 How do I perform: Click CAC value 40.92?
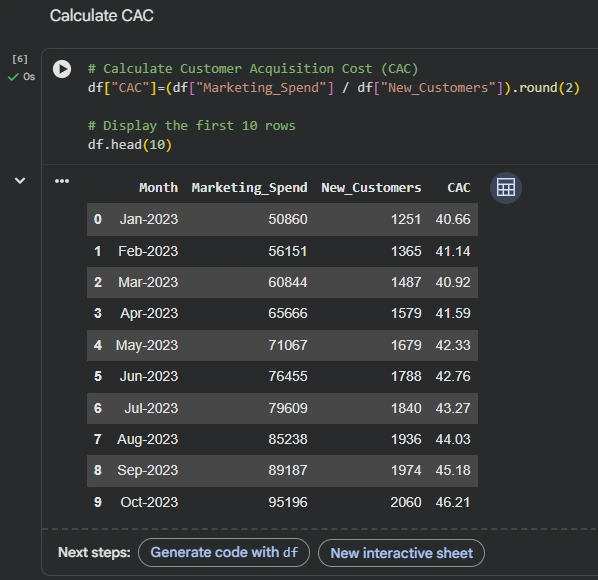point(453,282)
